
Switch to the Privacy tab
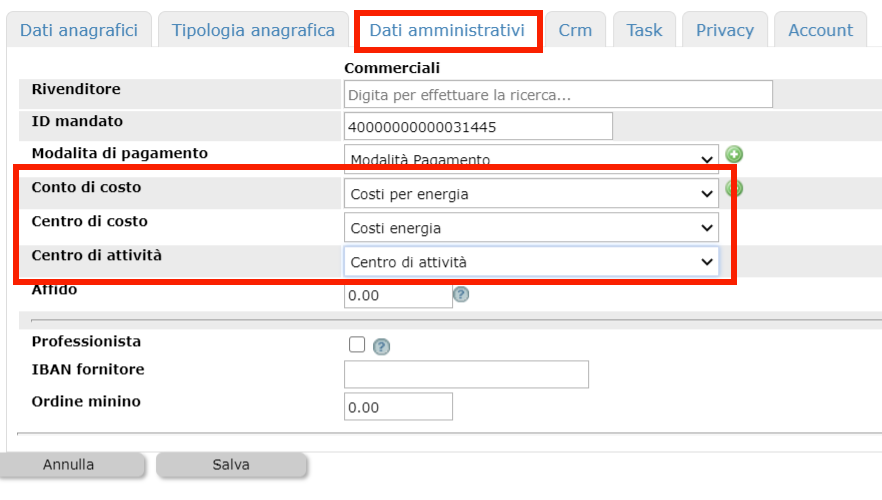click(724, 30)
